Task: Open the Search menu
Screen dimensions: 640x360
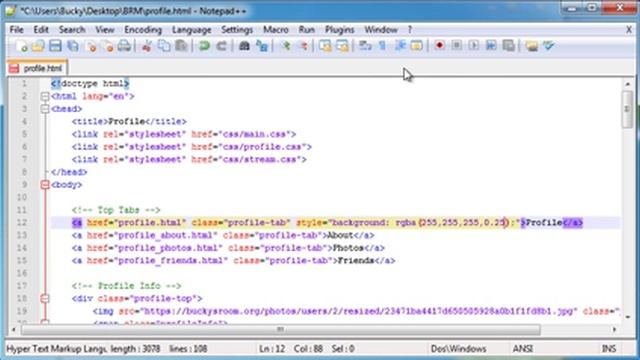Action: tap(72, 30)
